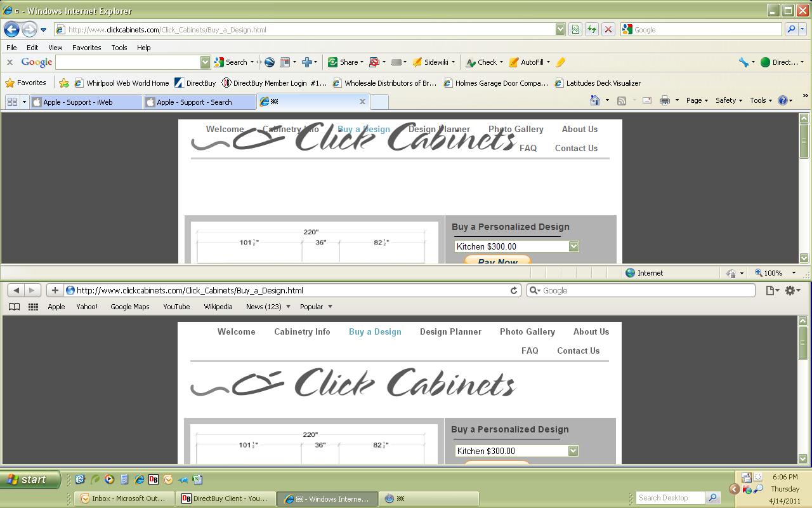Click the yellow highlighter icon on Google Toolbar
The image size is (812, 508).
click(560, 62)
